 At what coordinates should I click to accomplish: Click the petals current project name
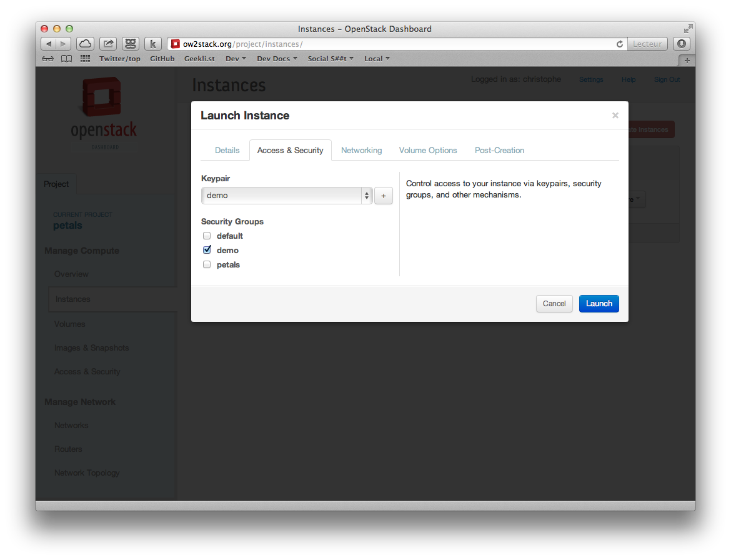click(67, 226)
